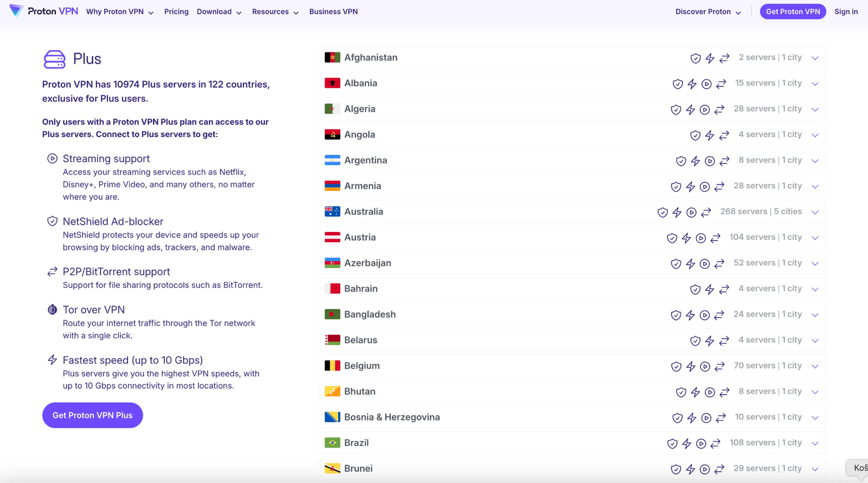Open the Why Proton VPN menu

tap(120, 11)
